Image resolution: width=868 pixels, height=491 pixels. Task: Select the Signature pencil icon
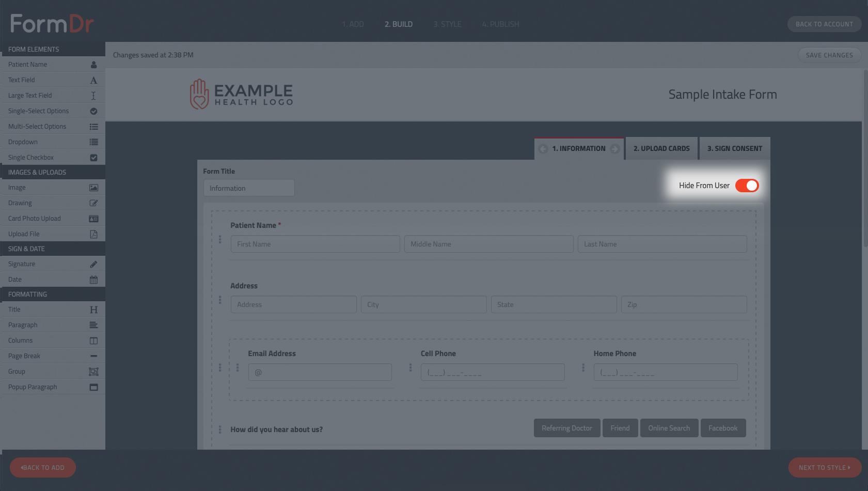[x=93, y=264]
